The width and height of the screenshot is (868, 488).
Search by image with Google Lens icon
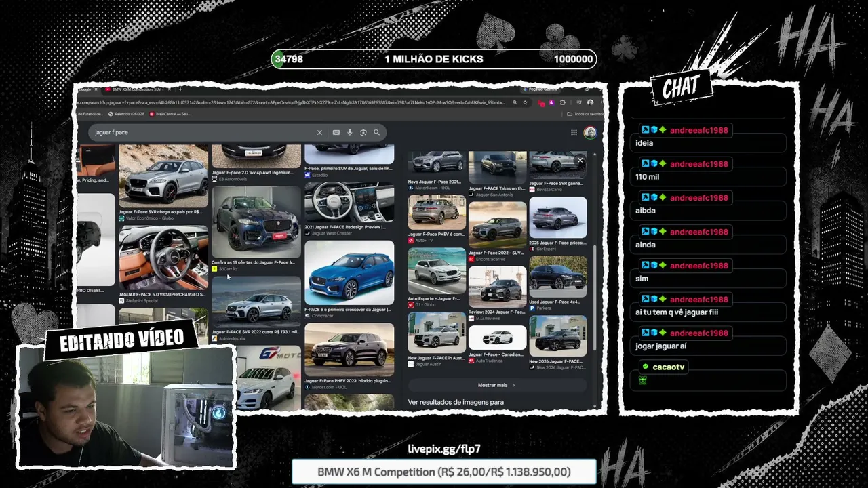coord(363,133)
